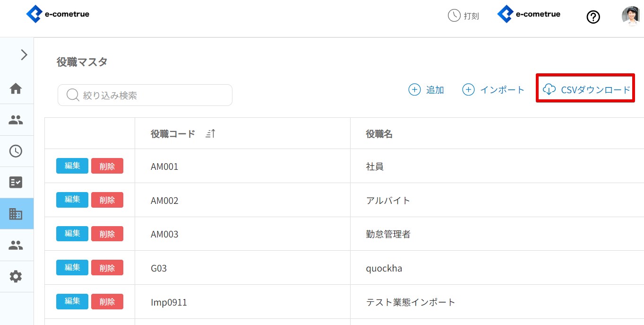Open the settings gear in sidebar
The image size is (644, 325).
point(16,276)
